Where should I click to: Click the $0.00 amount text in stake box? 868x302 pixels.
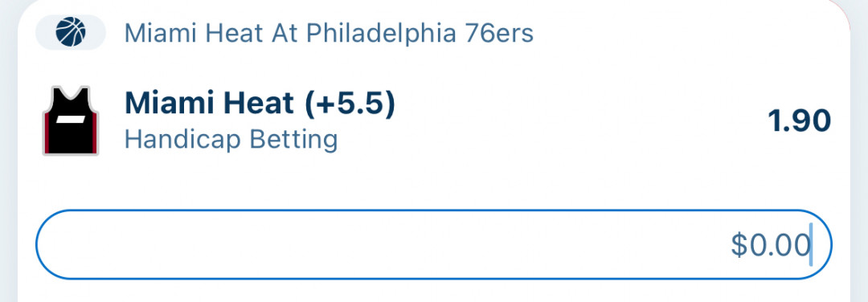[x=771, y=245]
